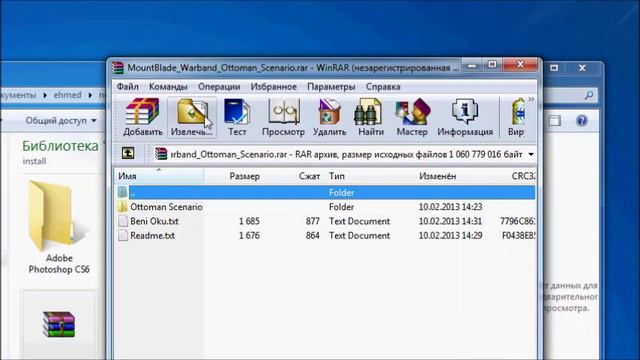Click the Извлечь (Extract) toolbar icon
Viewport: 640px width, 360px height.
click(191, 117)
